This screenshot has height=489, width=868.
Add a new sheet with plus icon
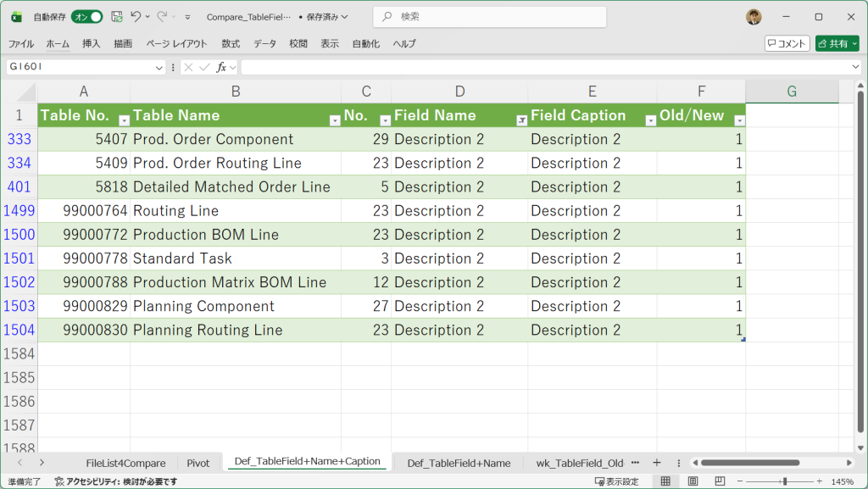(x=656, y=463)
